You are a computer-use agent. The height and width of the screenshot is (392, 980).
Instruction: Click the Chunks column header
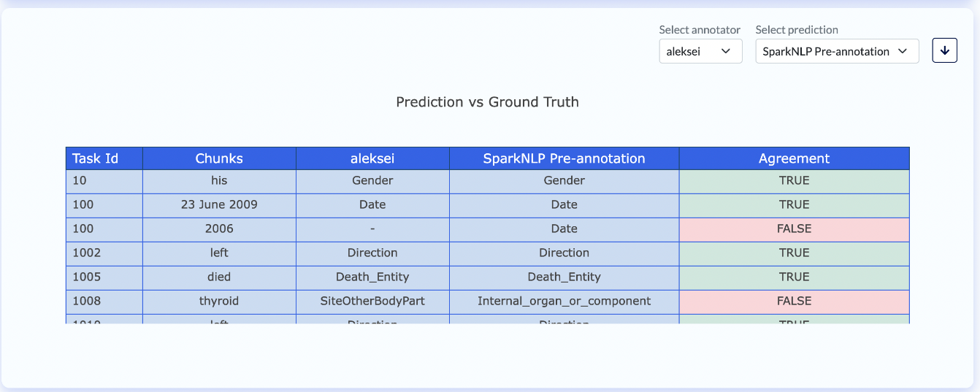(219, 158)
